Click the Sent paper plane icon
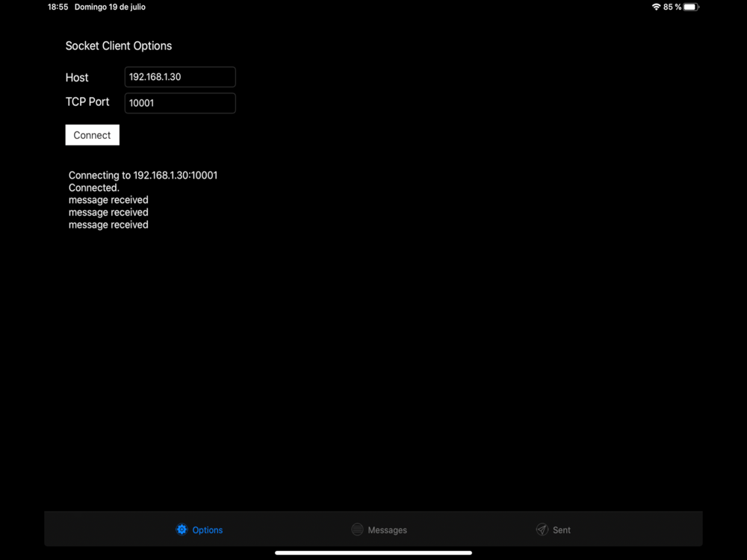747x560 pixels. point(542,529)
